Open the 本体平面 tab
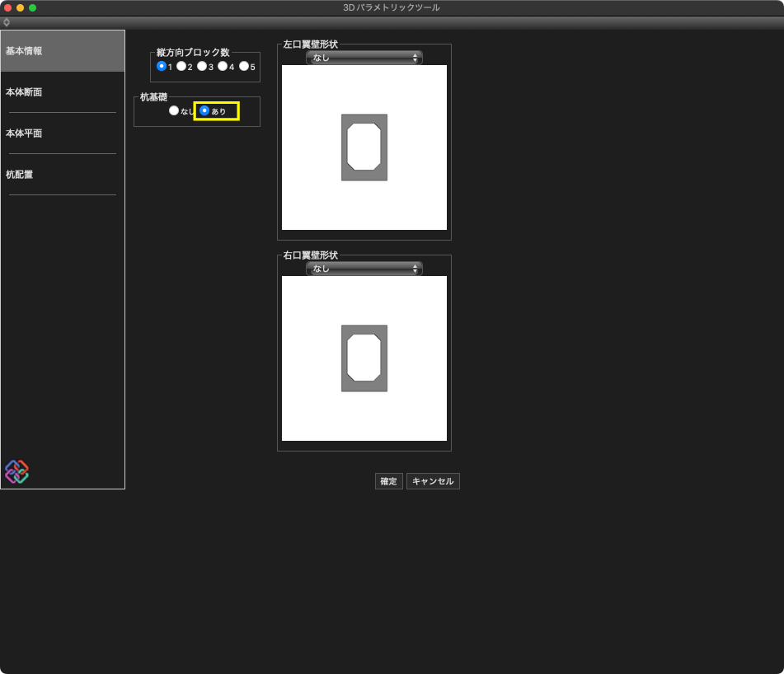The width and height of the screenshot is (784, 674). 63,133
